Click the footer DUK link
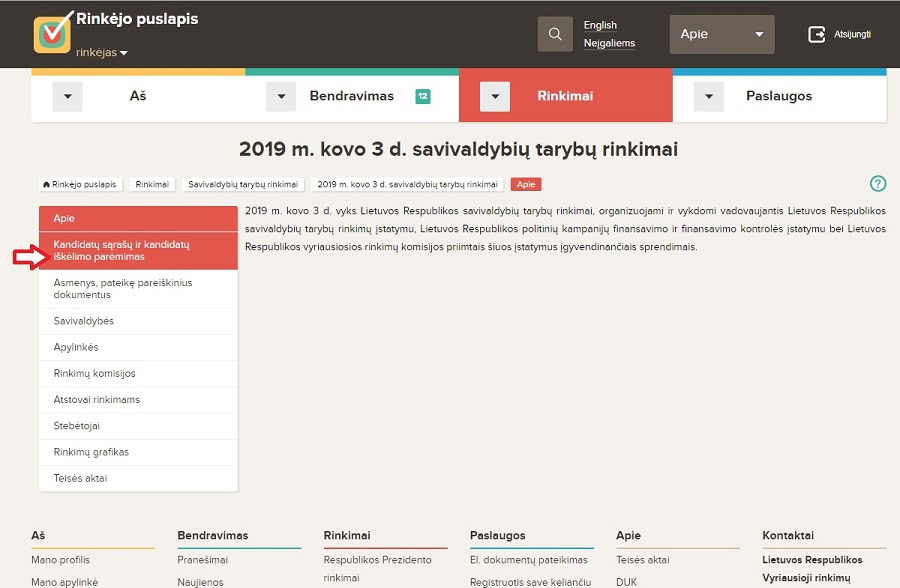The height and width of the screenshot is (588, 900). coord(626,582)
